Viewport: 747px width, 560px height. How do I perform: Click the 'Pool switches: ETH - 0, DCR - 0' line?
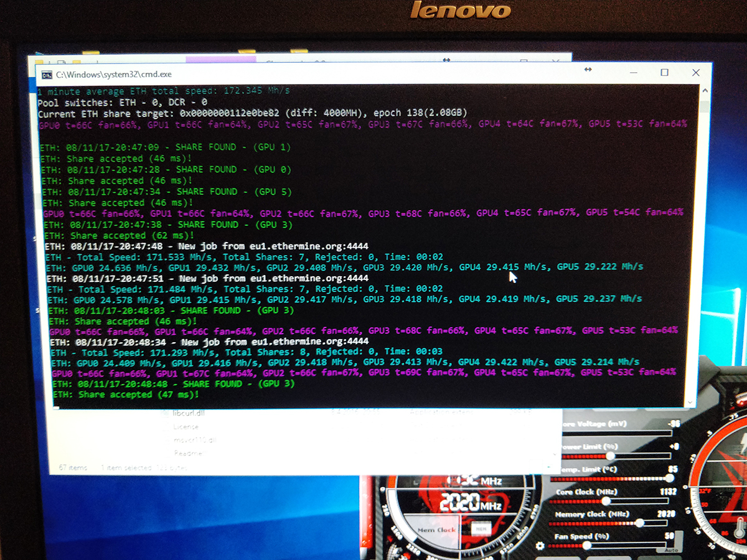pos(123,102)
